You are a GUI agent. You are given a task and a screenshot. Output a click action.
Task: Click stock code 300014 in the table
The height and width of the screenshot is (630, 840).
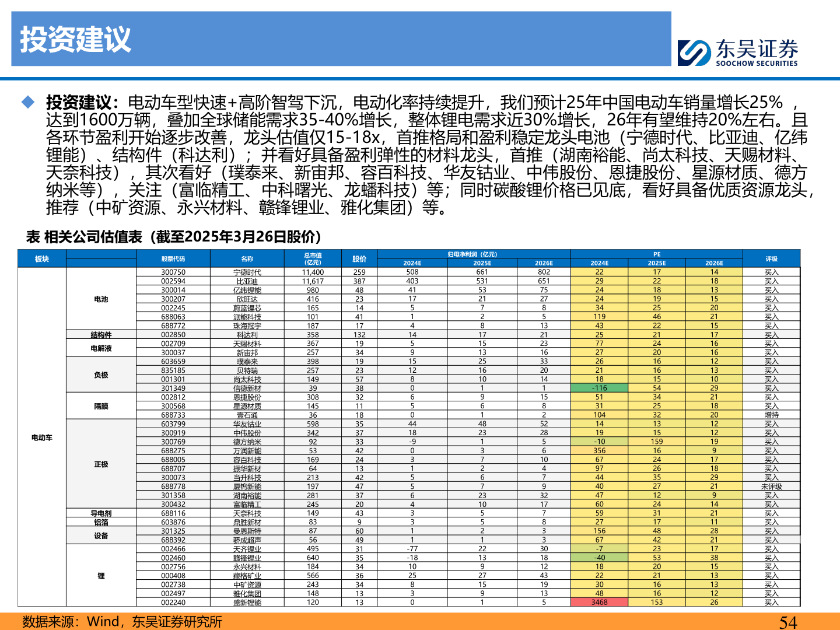(173, 290)
